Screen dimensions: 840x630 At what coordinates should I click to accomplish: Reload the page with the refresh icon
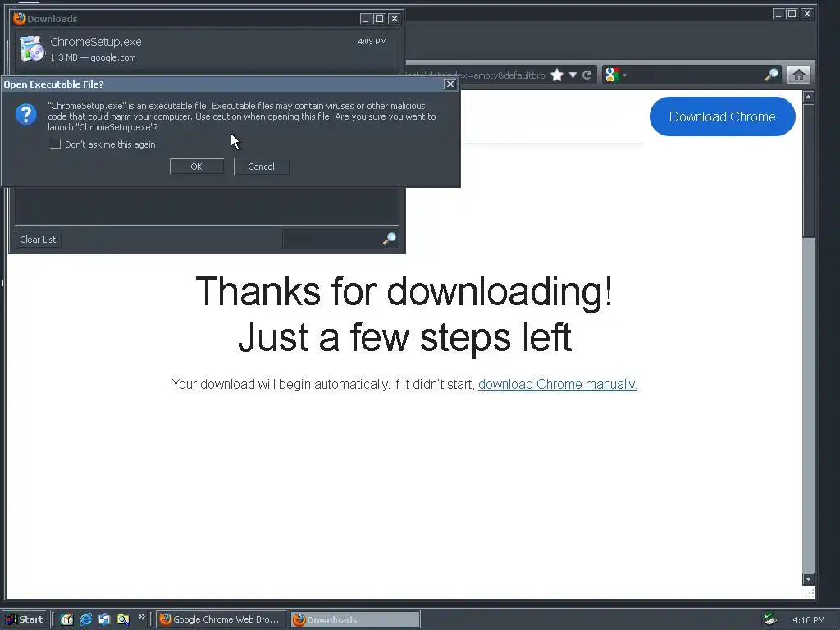click(x=587, y=75)
